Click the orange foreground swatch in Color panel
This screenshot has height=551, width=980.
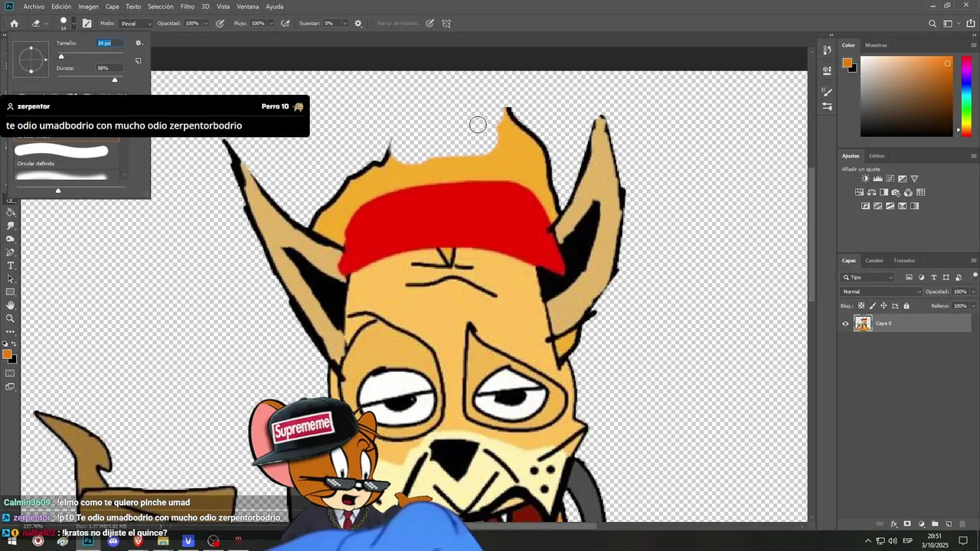click(x=847, y=63)
